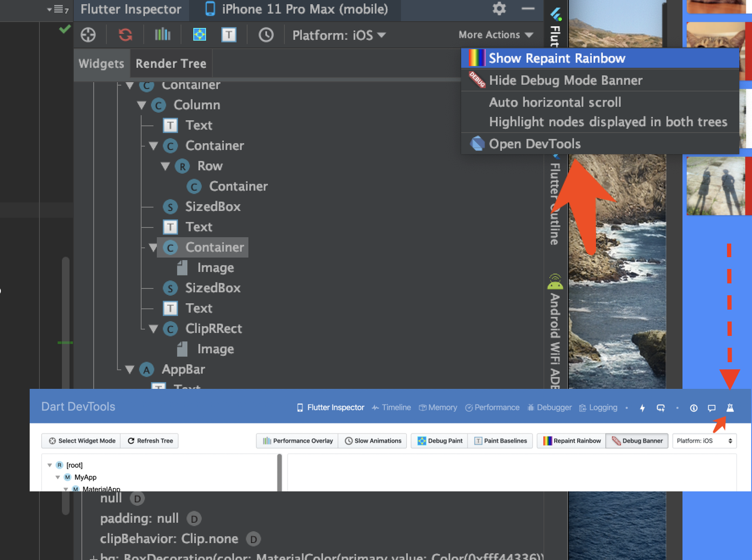Click the Select Widget Mode crosshair icon

pyautogui.click(x=88, y=35)
